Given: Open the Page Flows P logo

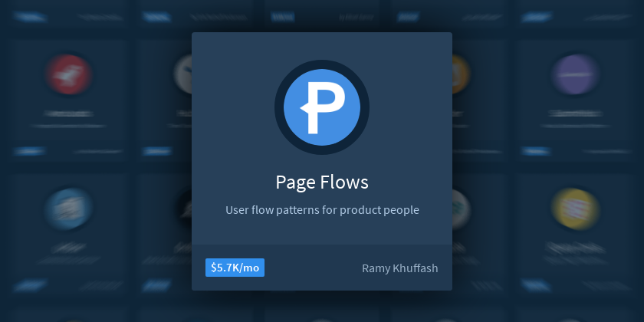Looking at the screenshot, I should tap(321, 107).
